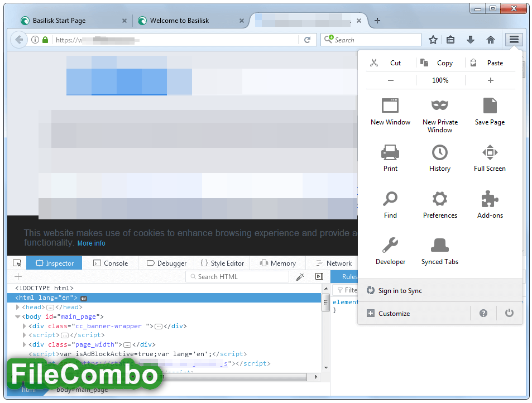Close the Welcome to Basilisk tab

coord(242,21)
